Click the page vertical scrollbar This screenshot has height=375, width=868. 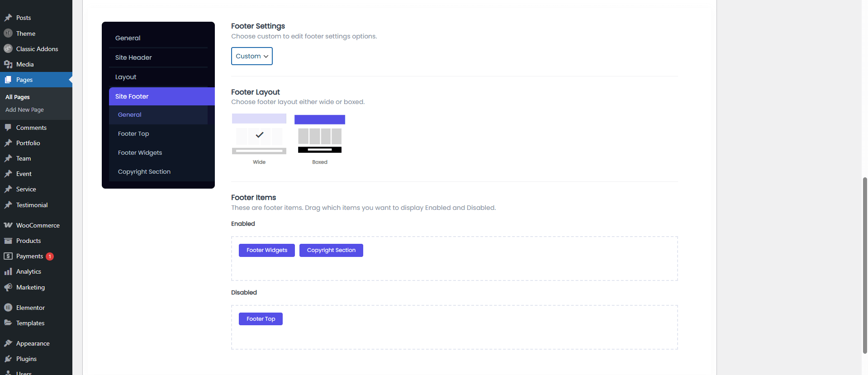coord(865,265)
